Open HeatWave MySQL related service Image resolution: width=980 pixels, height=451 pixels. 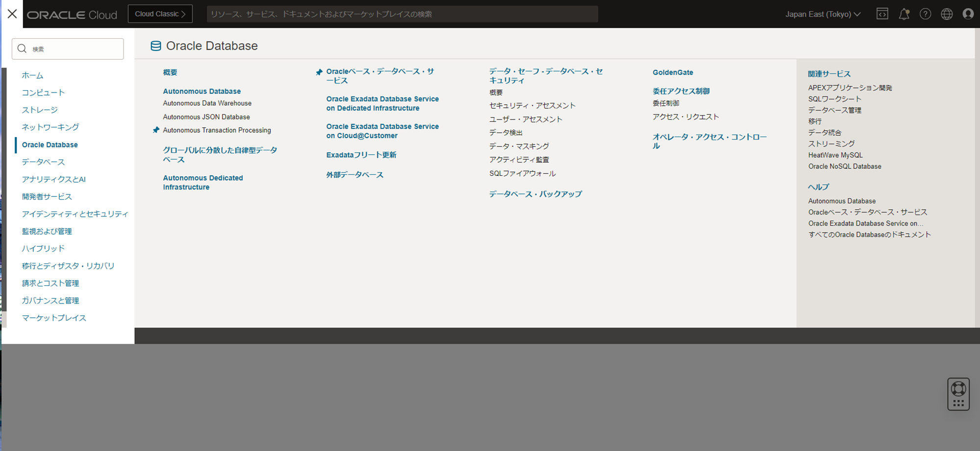[x=835, y=155]
